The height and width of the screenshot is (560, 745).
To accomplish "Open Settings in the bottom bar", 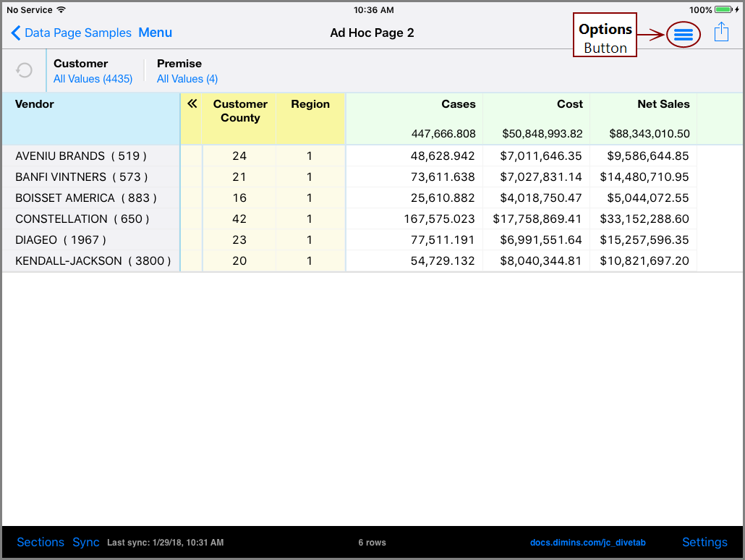I will (704, 542).
